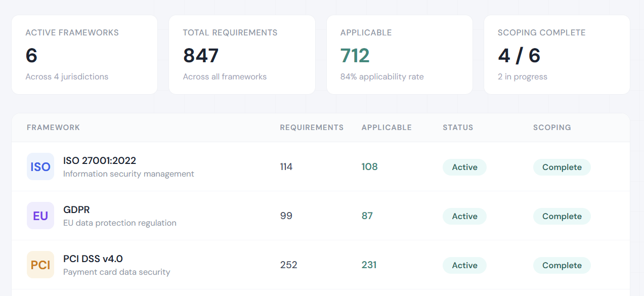Screen dimensions: 644x296
Task: Click the Scoping Complete card heading
Action: [x=541, y=32]
